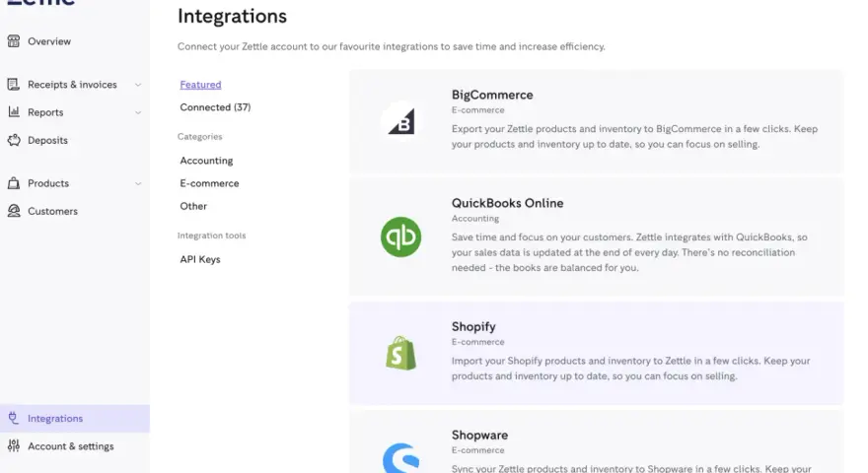Click the Deposits piggy bank icon
Image resolution: width=868 pixels, height=473 pixels.
(x=13, y=140)
